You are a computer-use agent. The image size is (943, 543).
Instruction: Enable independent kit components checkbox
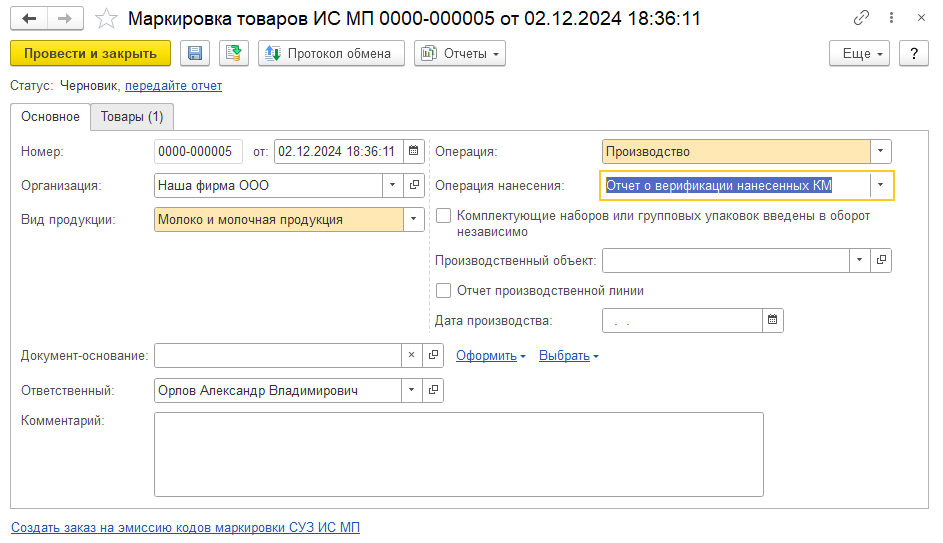point(444,216)
